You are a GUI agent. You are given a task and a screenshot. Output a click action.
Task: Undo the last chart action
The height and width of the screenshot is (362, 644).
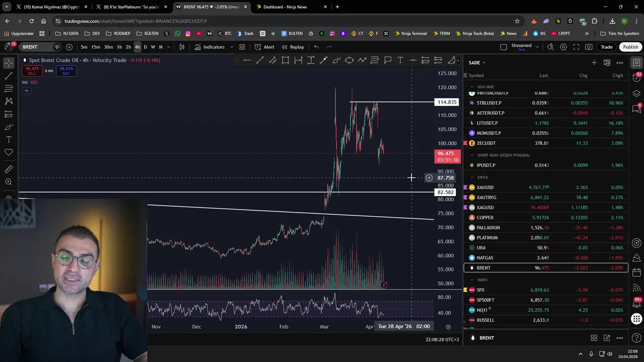(x=316, y=47)
